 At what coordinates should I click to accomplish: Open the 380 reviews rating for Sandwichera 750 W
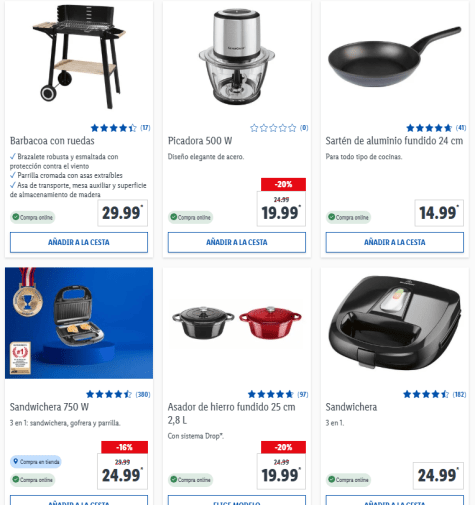(118, 394)
